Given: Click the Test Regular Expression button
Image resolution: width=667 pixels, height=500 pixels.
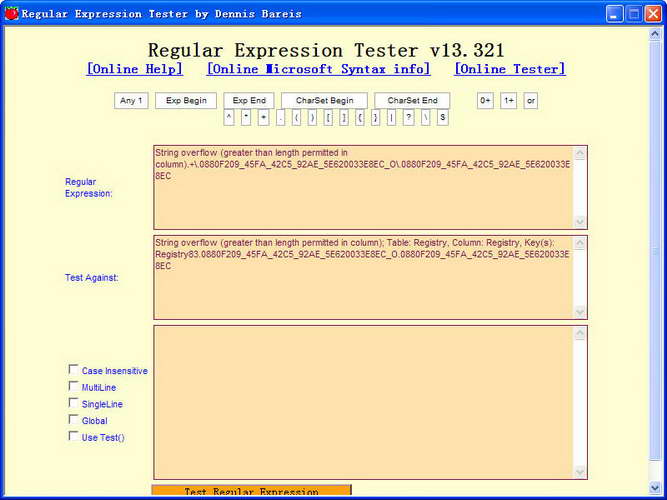Looking at the screenshot, I should (251, 491).
